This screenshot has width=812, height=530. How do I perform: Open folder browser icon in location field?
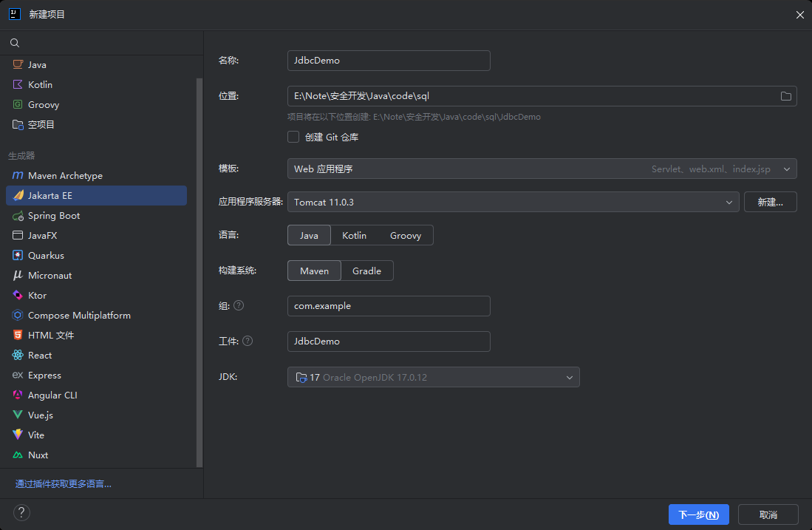pos(785,96)
